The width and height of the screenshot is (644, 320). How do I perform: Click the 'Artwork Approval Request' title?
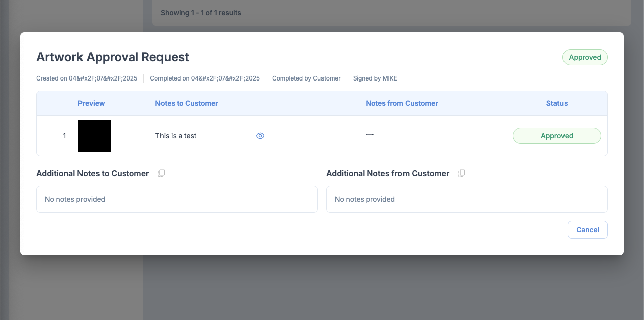[113, 57]
